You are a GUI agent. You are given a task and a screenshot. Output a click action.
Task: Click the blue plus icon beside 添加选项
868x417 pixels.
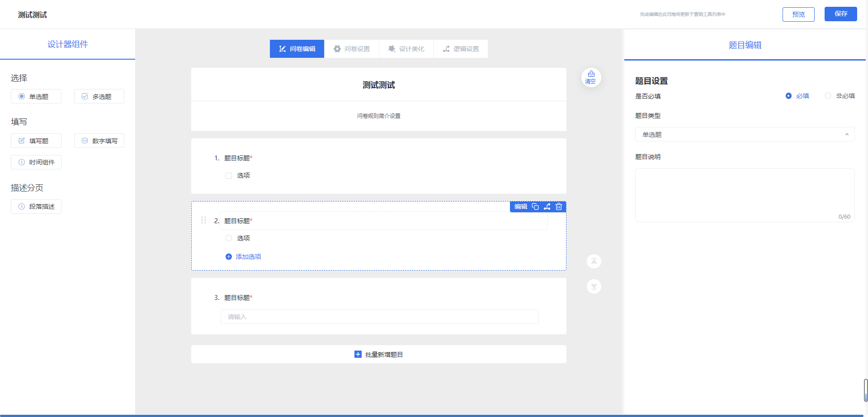pos(229,257)
